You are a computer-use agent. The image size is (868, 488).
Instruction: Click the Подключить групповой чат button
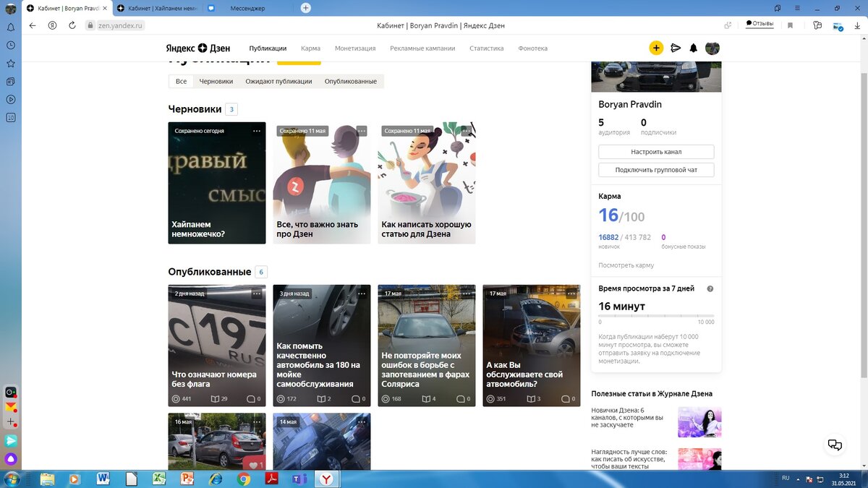pyautogui.click(x=656, y=170)
